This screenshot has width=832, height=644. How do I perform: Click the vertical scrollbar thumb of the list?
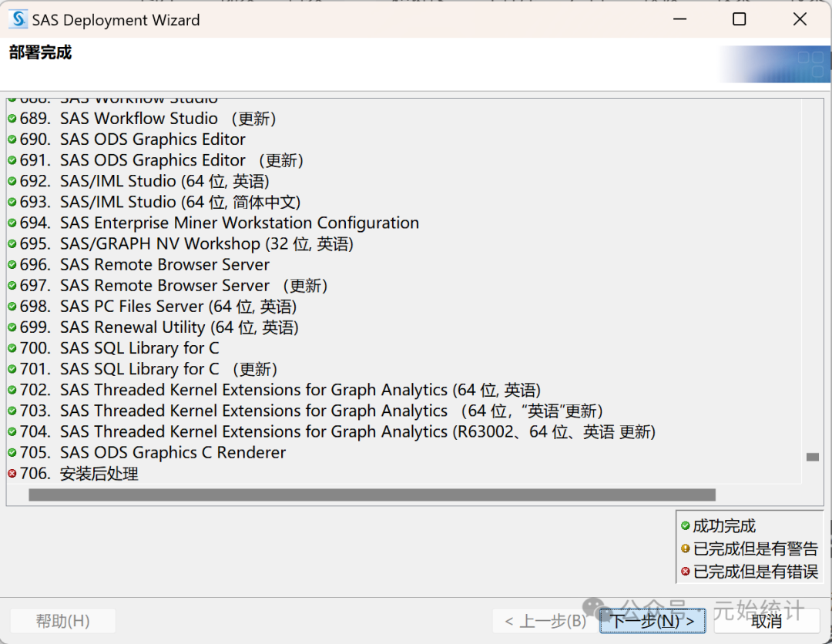(x=813, y=457)
